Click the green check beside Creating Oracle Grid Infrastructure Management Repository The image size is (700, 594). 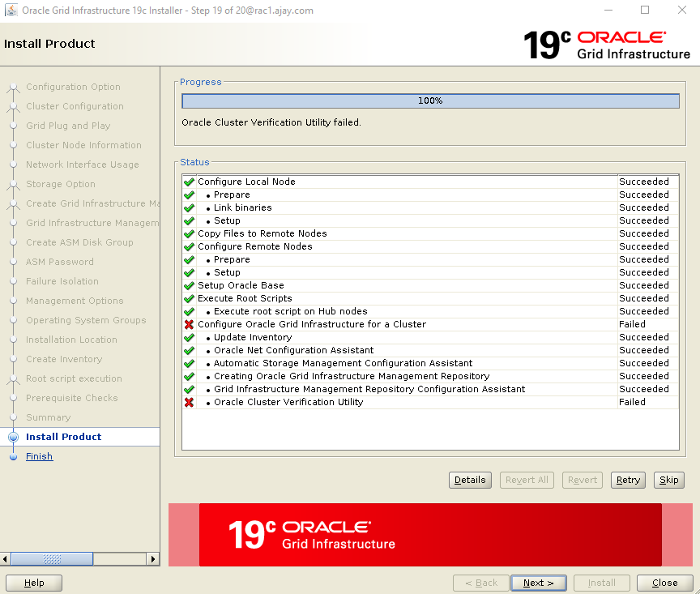pos(189,376)
